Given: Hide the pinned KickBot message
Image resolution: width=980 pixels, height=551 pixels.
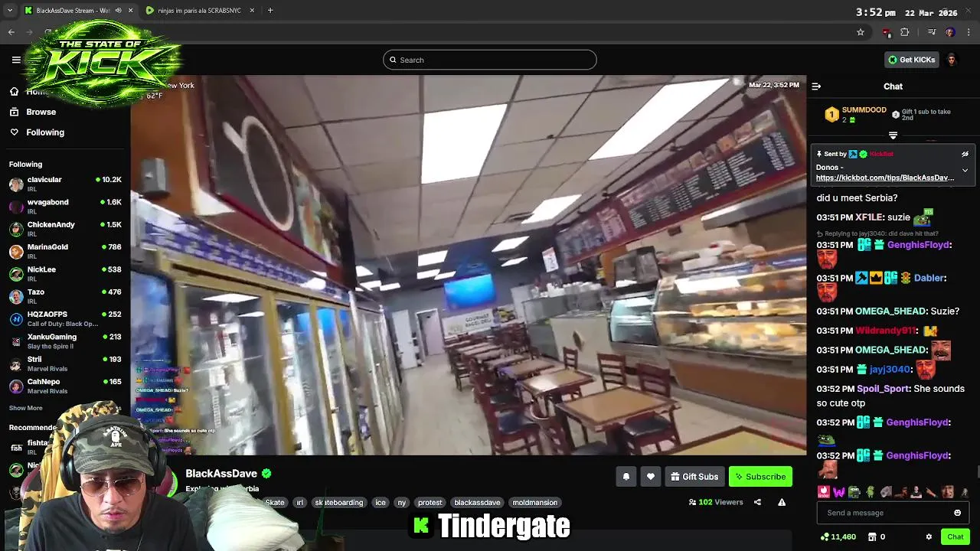Looking at the screenshot, I should pos(965,154).
